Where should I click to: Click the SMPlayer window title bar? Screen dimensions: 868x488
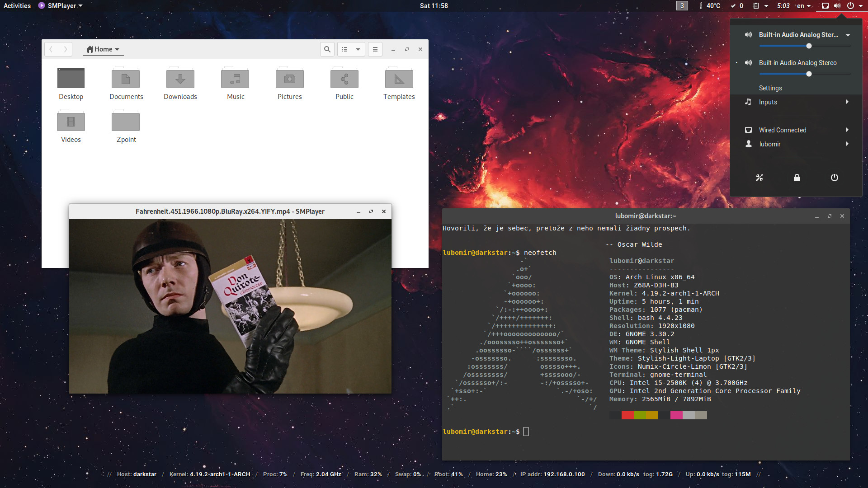pos(230,211)
